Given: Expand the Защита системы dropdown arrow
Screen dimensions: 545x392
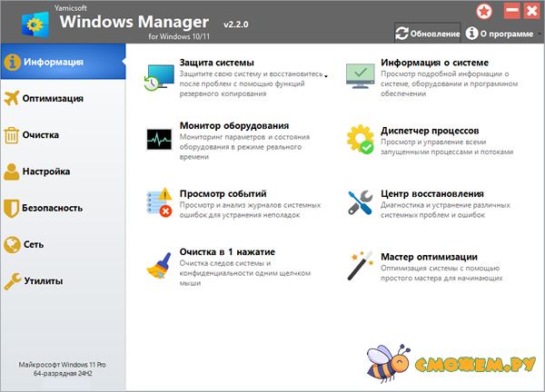Looking at the screenshot, I should click(x=325, y=78).
